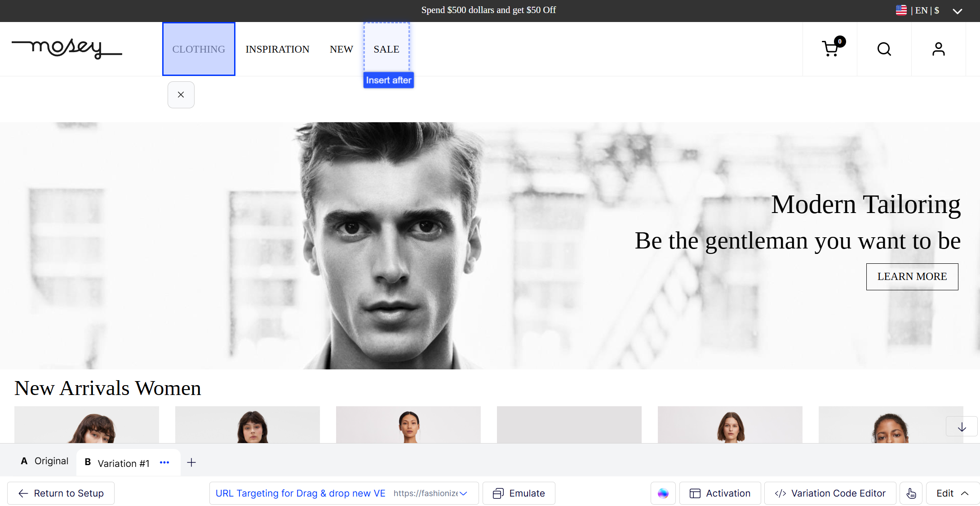Click the Return to Setup button

point(61,493)
